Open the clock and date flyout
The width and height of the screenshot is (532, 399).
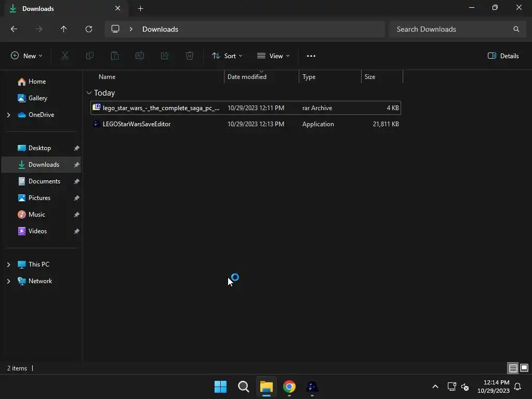click(494, 387)
